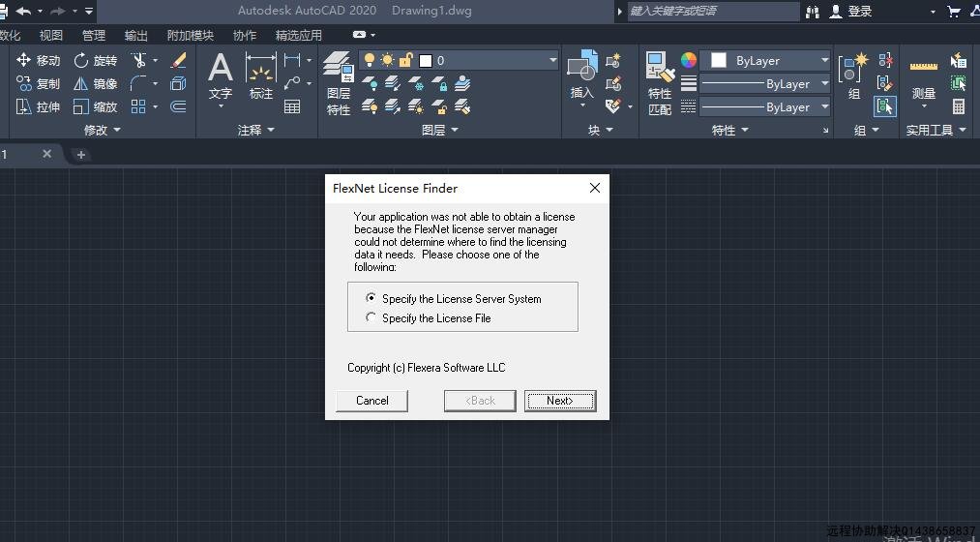Select the Copy (复制) tool
The width and height of the screenshot is (980, 542).
point(38,83)
